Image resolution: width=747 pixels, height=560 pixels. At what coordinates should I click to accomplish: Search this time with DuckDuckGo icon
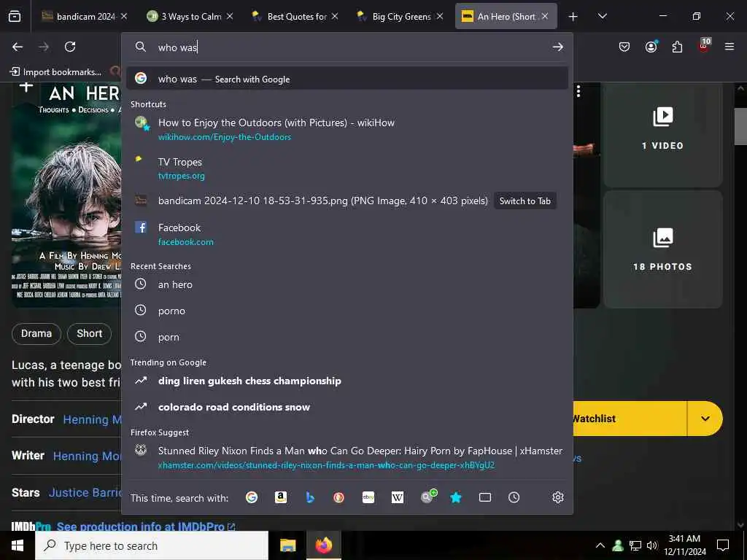point(338,497)
